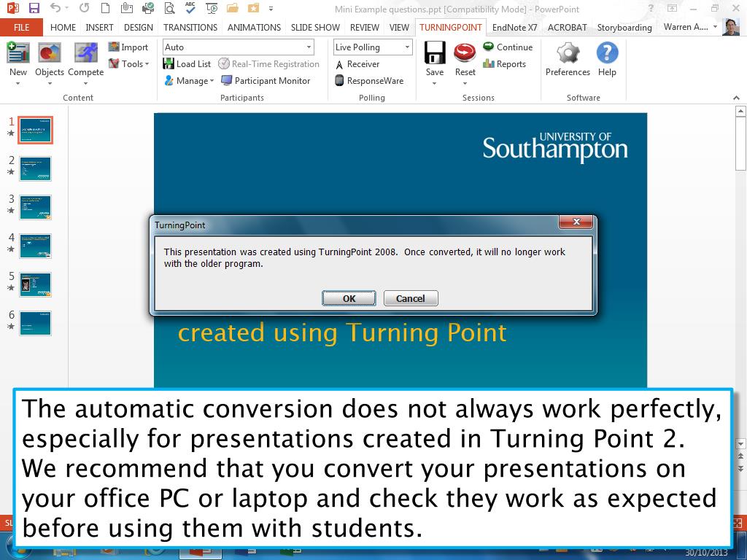Expand the arrow under Objects
Screen dimensions: 747x560
(50, 84)
